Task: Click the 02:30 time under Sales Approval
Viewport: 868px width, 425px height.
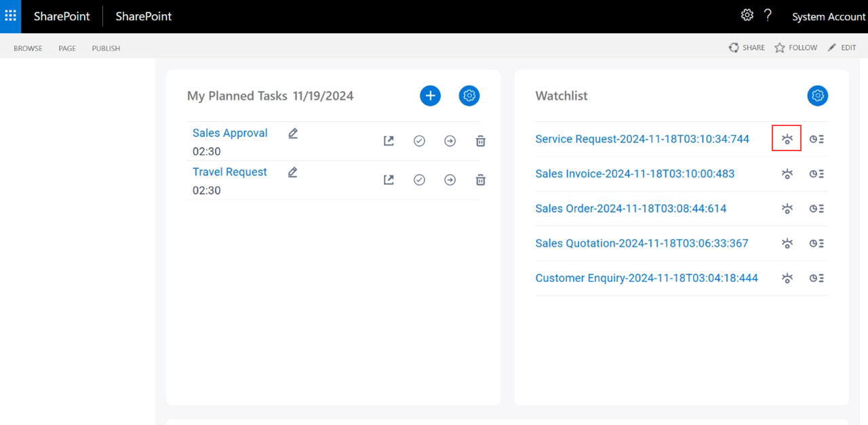Action: 207,152
